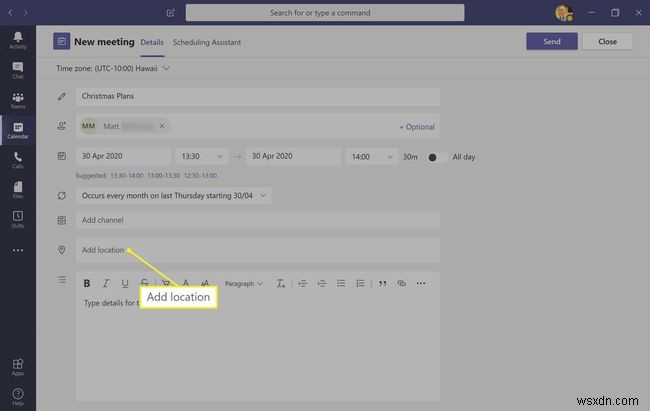Open the 14:00 end time dropdown
This screenshot has width=650, height=411.
point(371,157)
